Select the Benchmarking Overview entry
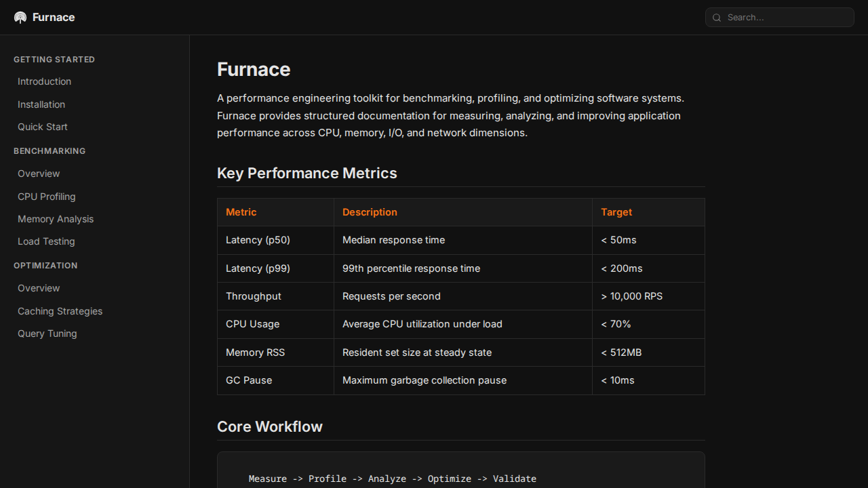This screenshot has height=488, width=868. (39, 174)
